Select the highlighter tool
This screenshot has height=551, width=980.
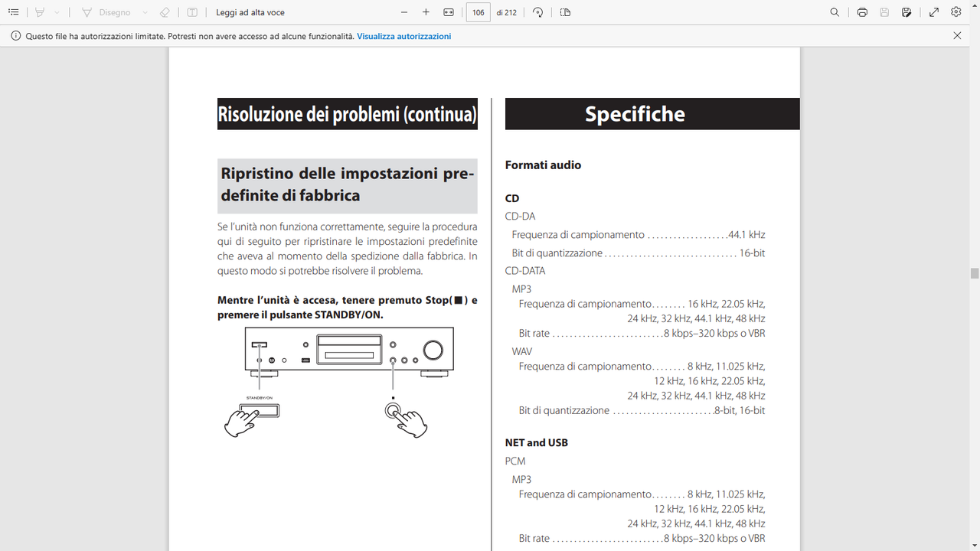(40, 12)
